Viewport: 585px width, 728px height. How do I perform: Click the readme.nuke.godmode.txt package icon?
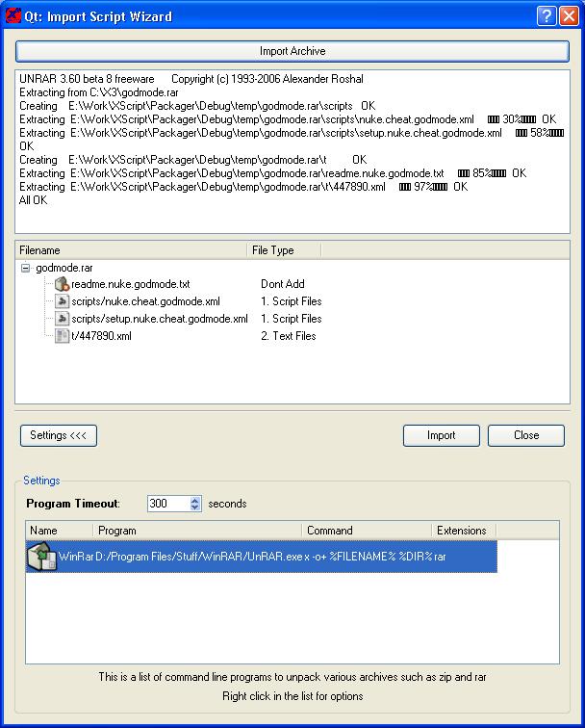click(x=62, y=284)
